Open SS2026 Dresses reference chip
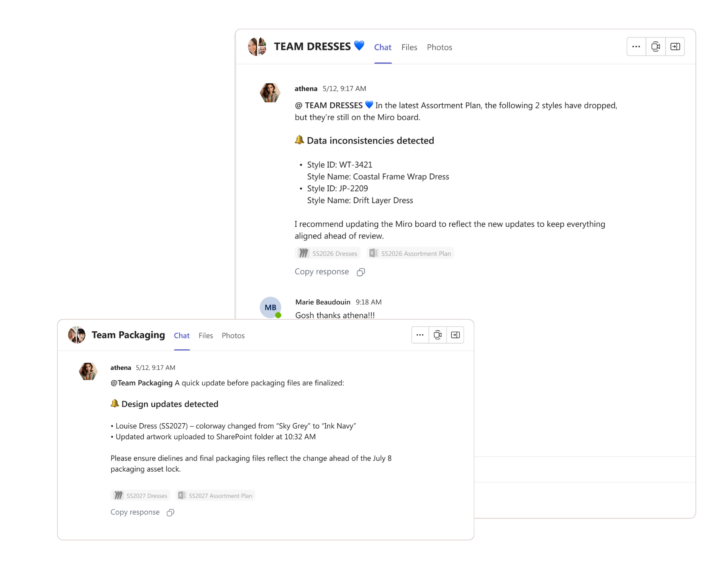This screenshot has height=569, width=728. 328,253
